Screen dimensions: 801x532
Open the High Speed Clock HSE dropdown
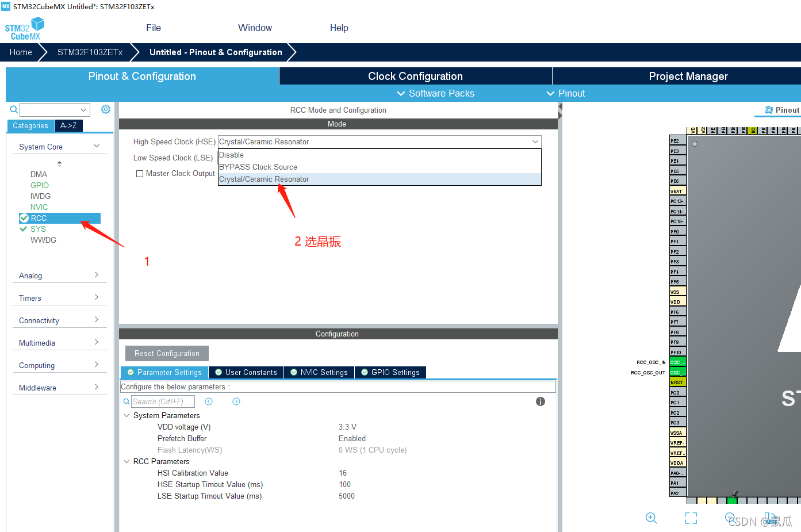[x=380, y=141]
